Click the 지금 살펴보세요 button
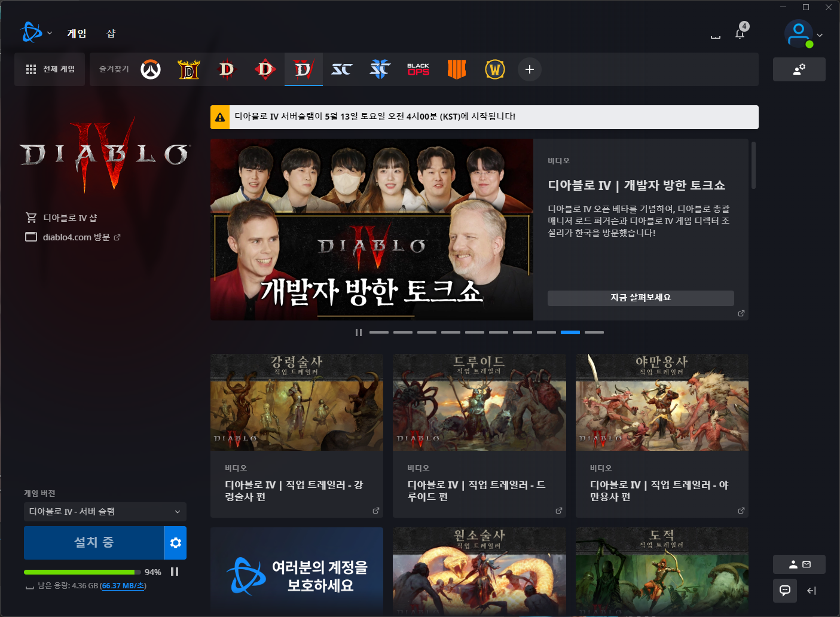Image resolution: width=840 pixels, height=617 pixels. click(641, 298)
